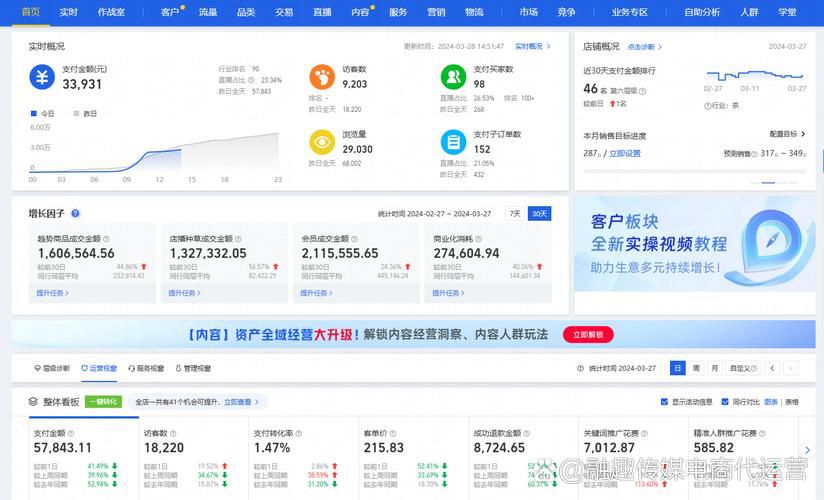Click the 本月销售目标进度 progress bar

click(x=694, y=171)
